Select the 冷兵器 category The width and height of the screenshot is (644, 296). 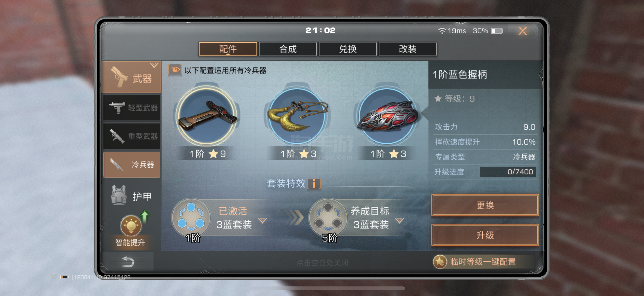[x=132, y=165]
